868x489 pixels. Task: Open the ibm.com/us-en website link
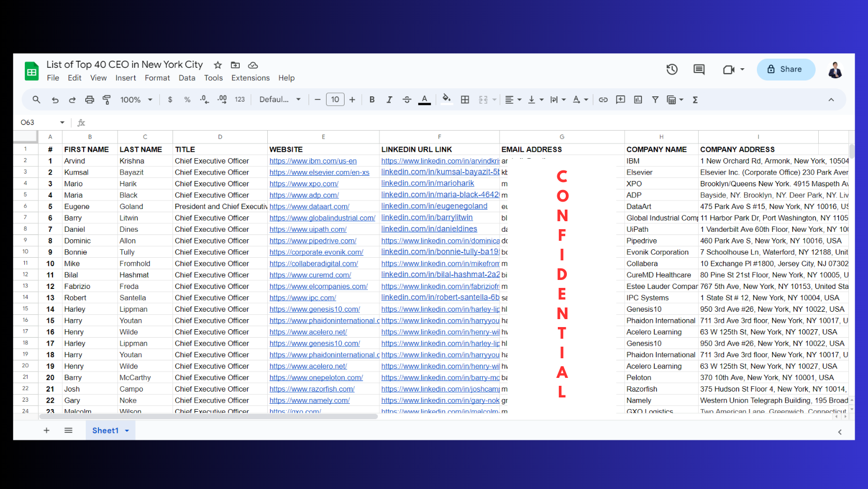tap(313, 161)
